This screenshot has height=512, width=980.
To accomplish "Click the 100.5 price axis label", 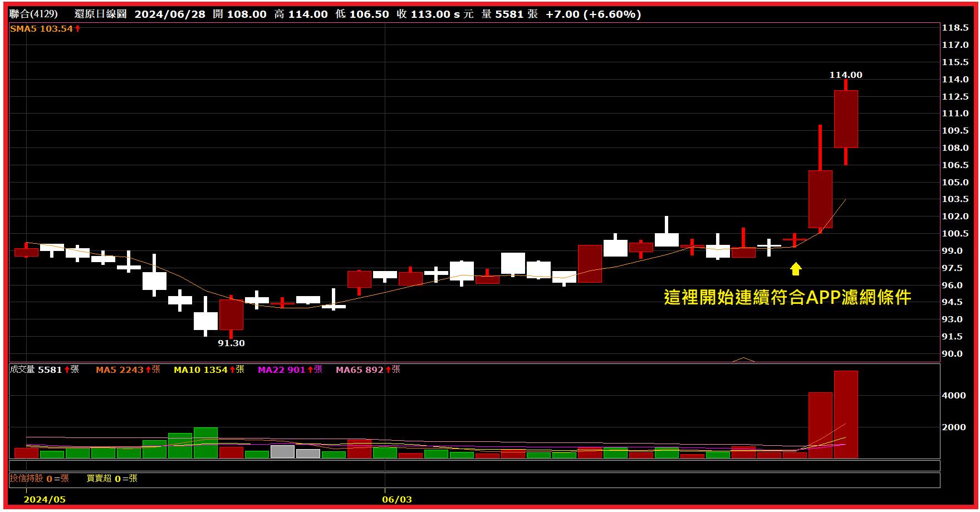I will pos(955,233).
